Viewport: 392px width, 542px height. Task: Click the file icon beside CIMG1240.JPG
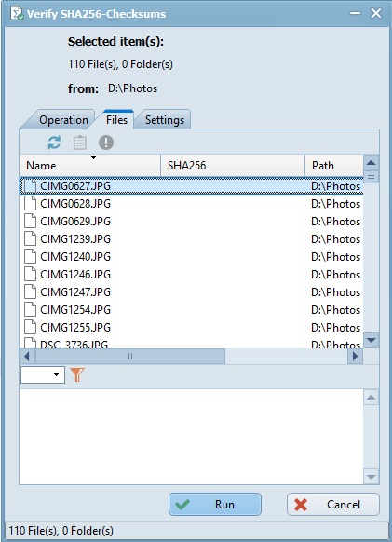(30, 256)
